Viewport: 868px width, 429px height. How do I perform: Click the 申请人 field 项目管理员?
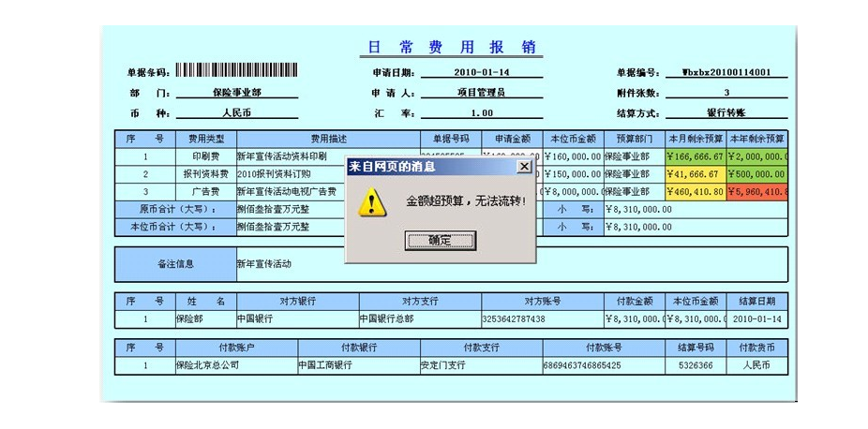(481, 93)
